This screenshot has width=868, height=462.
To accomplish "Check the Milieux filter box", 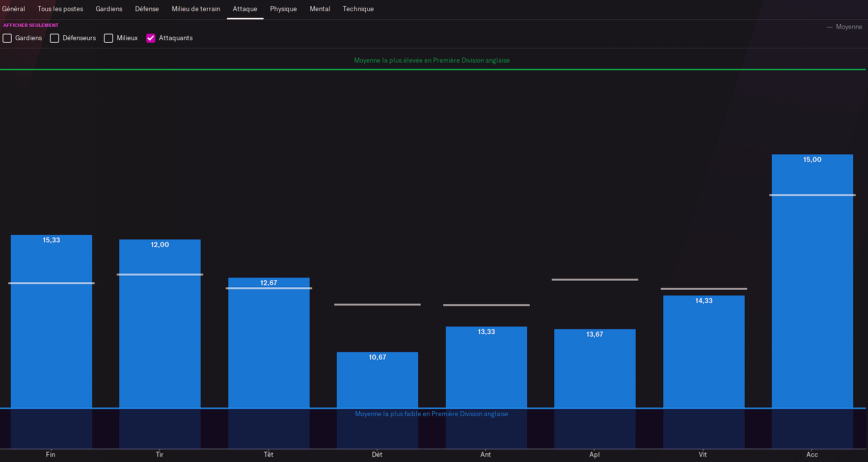I will tap(108, 38).
